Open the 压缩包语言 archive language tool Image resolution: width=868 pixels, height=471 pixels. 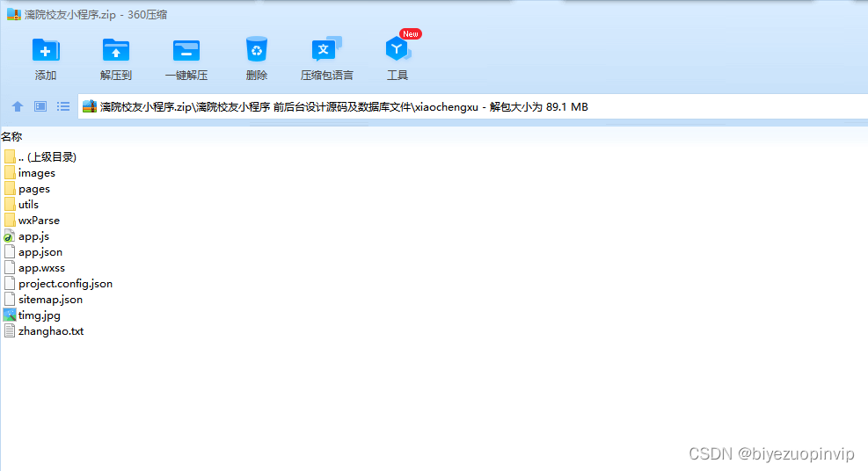click(x=326, y=59)
